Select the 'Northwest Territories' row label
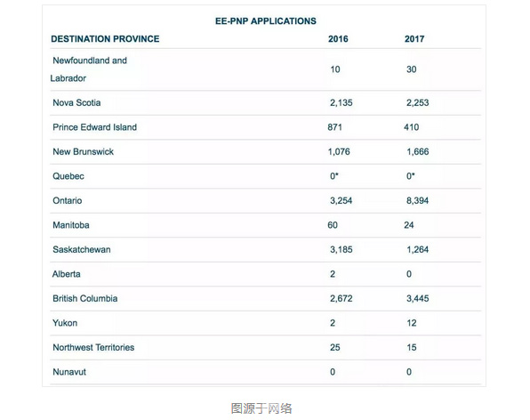Image resolution: width=530 pixels, height=420 pixels. point(93,347)
